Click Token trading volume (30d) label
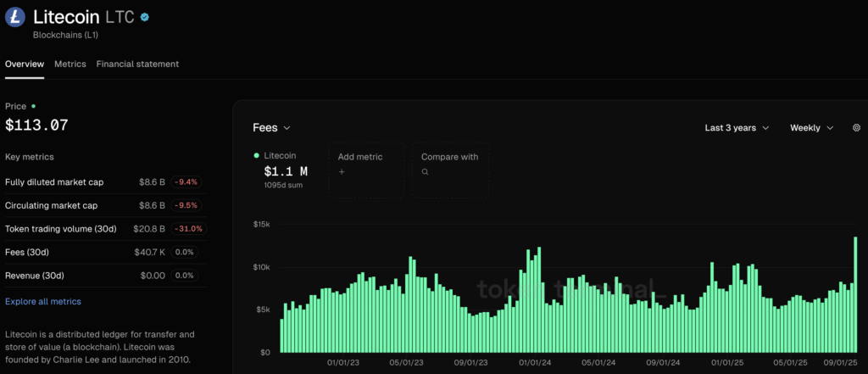 (61, 228)
